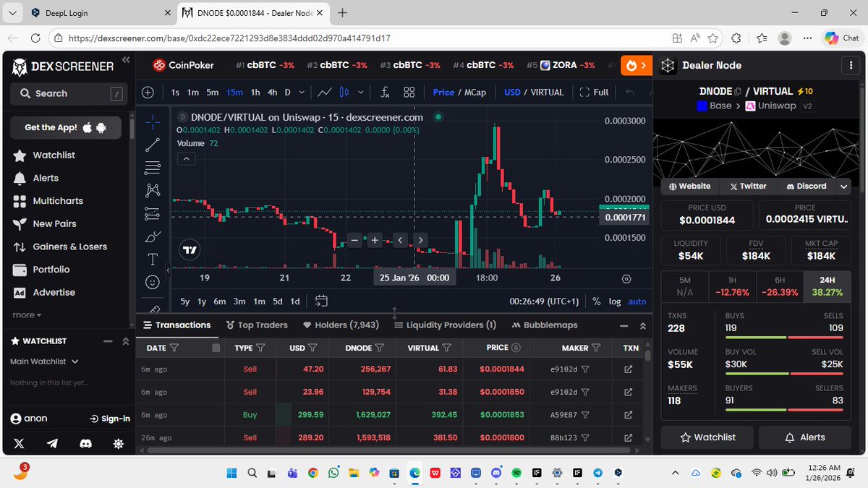Show chart prices in VIRTUAL
The image size is (868, 488).
(547, 93)
